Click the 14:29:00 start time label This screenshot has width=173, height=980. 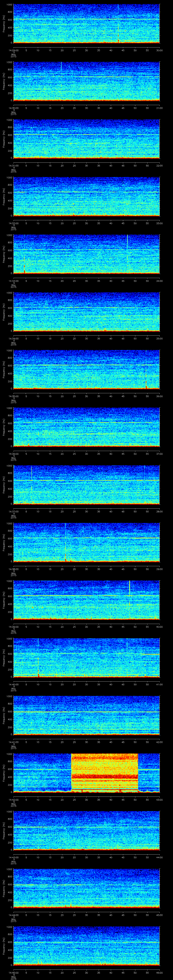pos(13,50)
